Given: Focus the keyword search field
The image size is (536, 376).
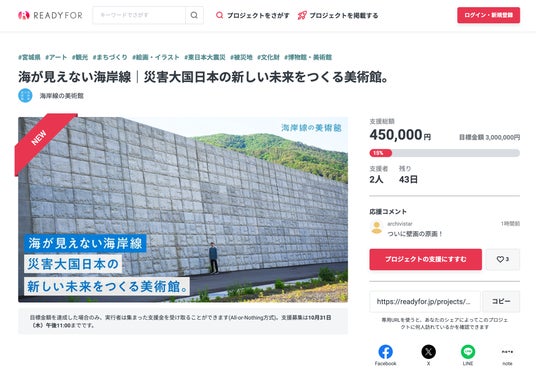Looking at the screenshot, I should (x=139, y=15).
